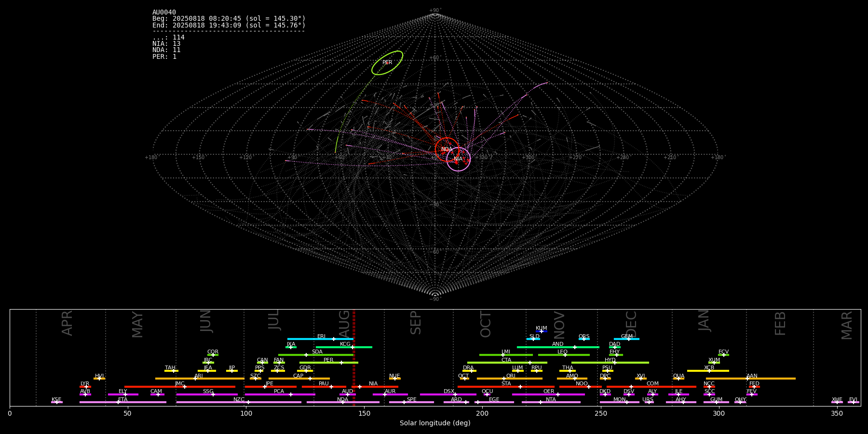The width and height of the screenshot is (868, 434).
Task: Click the PER radiant circle on the sky map
Action: (x=387, y=63)
